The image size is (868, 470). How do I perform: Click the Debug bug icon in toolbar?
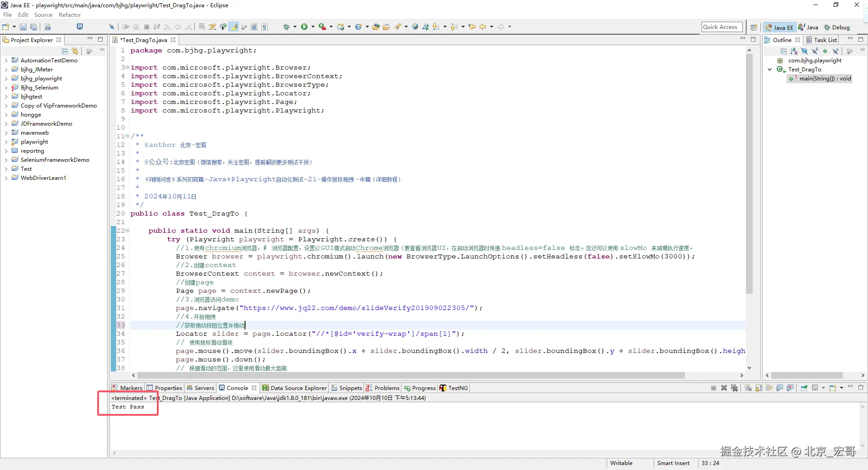pos(286,27)
